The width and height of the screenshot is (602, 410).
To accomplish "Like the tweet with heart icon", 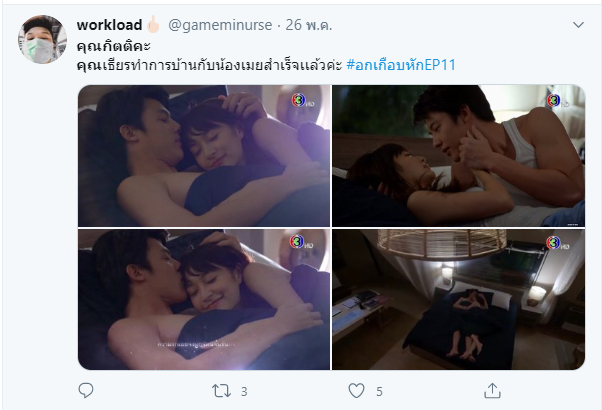I will (356, 391).
